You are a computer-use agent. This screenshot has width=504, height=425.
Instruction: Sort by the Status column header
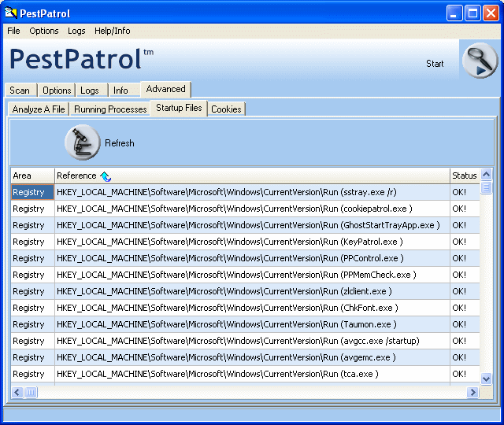(465, 176)
